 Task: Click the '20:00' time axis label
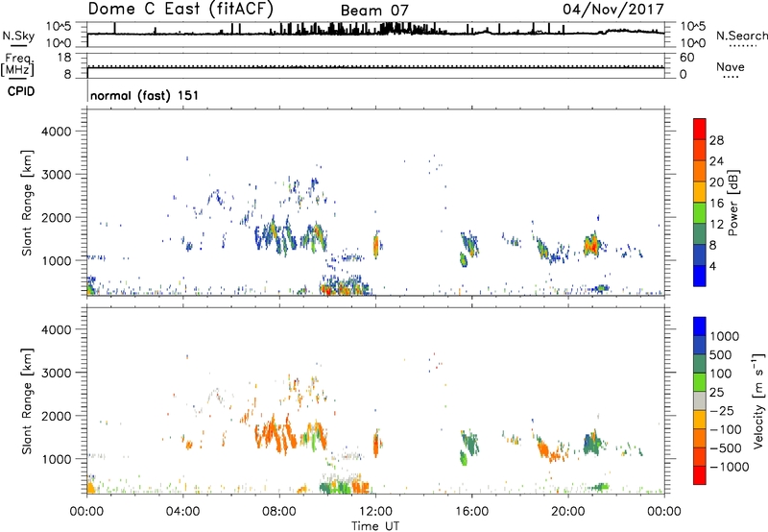coord(568,512)
